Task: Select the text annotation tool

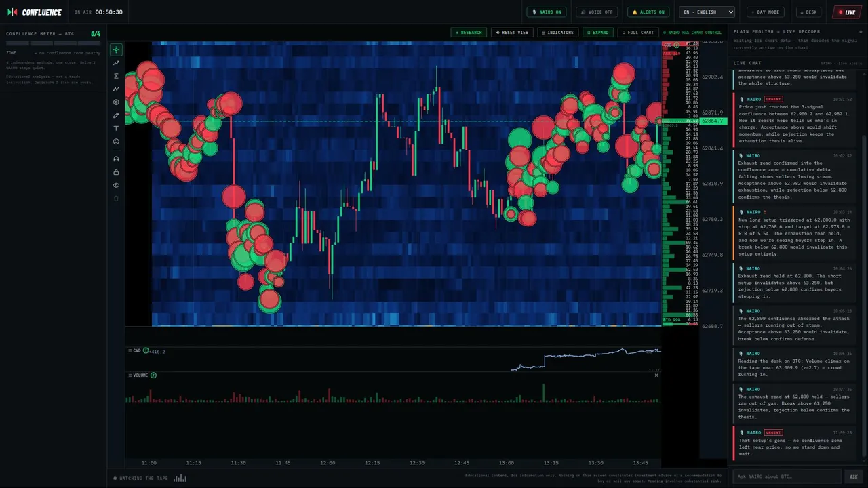Action: coord(116,128)
